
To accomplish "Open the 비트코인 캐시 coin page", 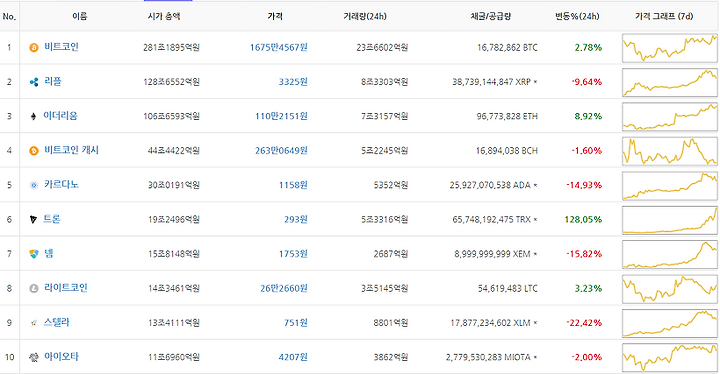I will point(71,150).
